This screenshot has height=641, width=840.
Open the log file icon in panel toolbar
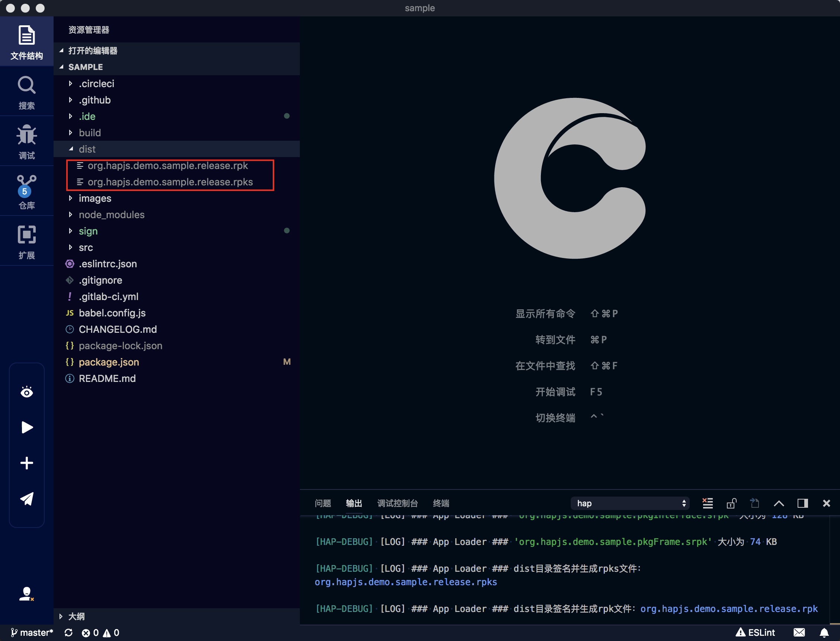(754, 503)
